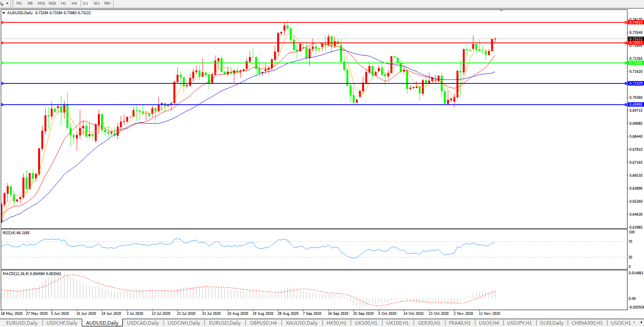
Task: Select the top red line's left handle
Action: click(2, 22)
